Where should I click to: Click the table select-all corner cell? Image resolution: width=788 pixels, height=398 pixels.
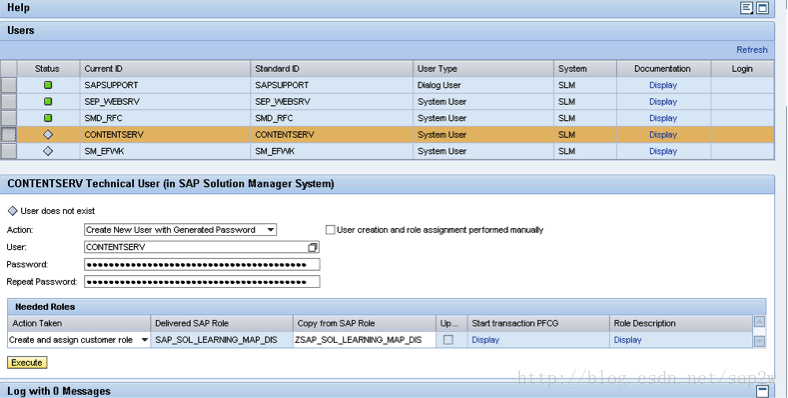point(9,68)
